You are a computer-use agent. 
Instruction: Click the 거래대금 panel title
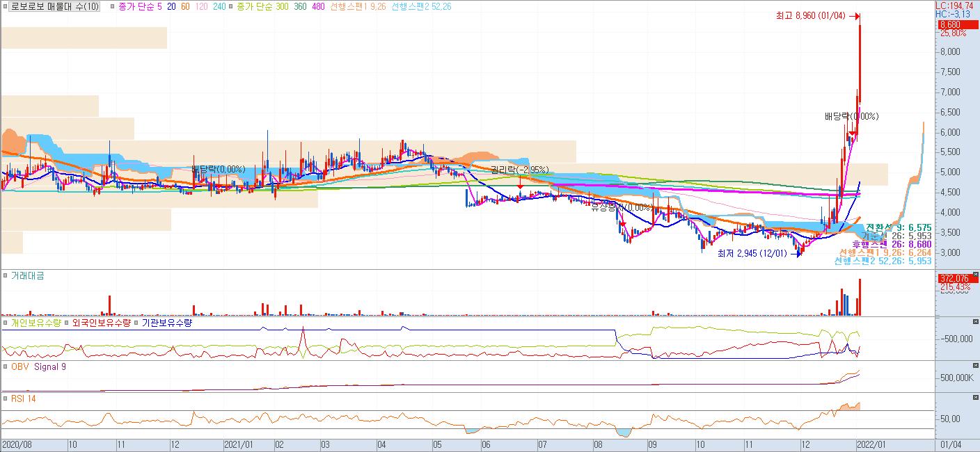tap(26, 277)
